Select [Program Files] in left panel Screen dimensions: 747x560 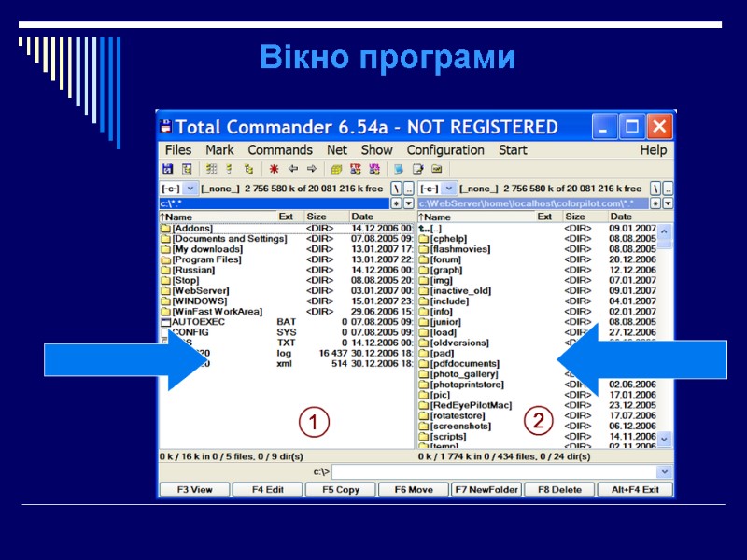pos(206,260)
